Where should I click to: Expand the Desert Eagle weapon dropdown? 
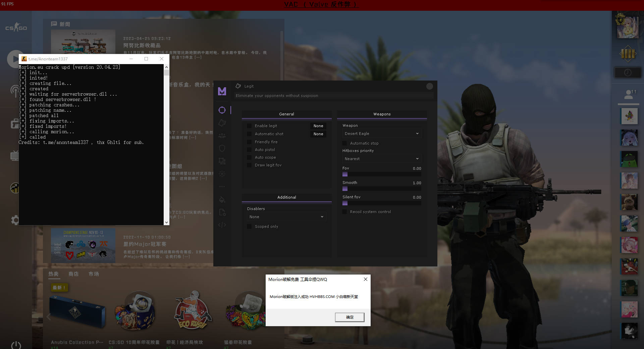pyautogui.click(x=382, y=134)
